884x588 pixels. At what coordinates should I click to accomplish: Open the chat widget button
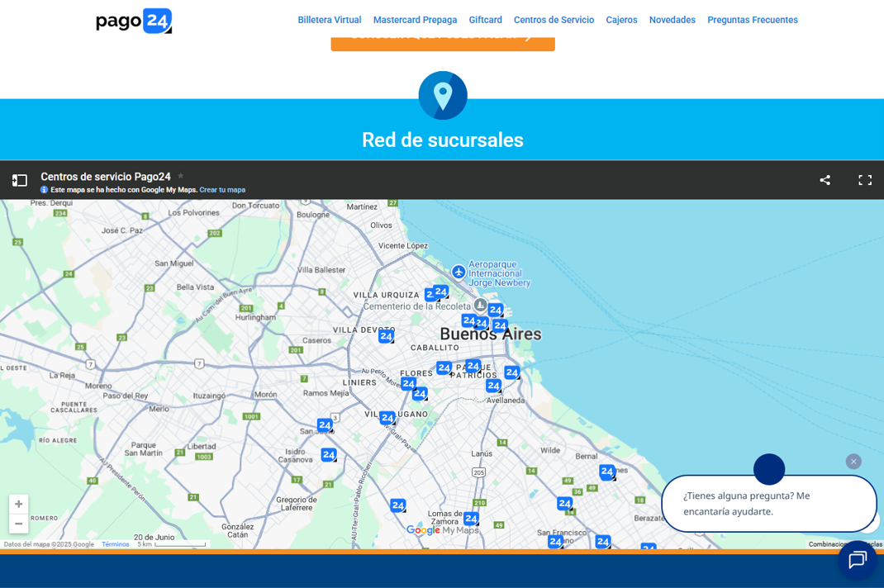pyautogui.click(x=858, y=561)
